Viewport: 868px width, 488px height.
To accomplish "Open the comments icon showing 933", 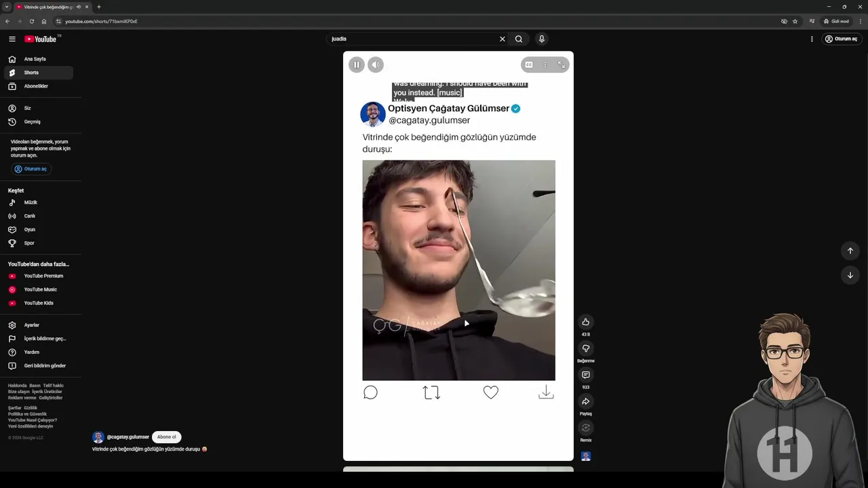I will point(586,375).
